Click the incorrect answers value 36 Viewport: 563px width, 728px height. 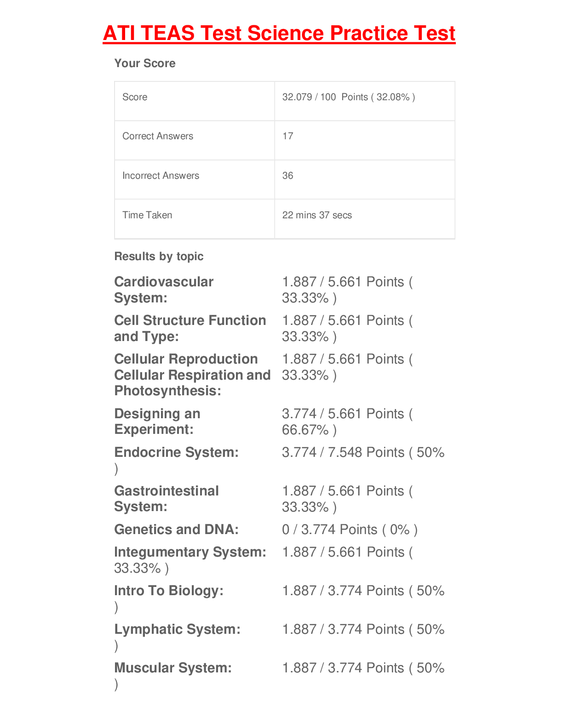(x=288, y=176)
